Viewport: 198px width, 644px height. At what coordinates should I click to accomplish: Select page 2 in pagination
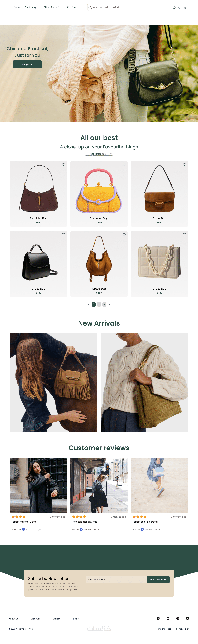(99, 304)
